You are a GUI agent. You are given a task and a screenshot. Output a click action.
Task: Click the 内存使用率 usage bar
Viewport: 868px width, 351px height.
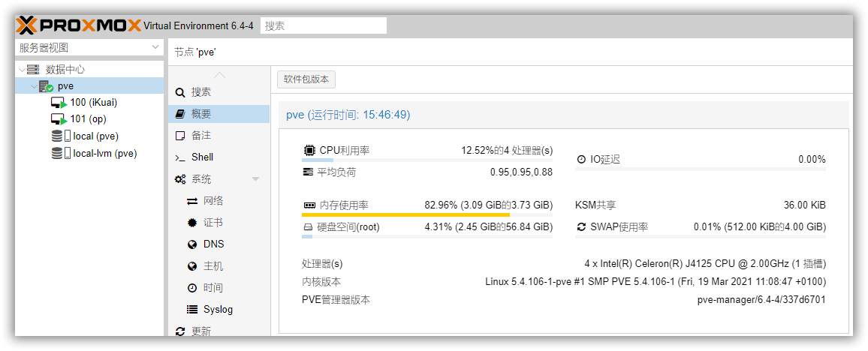426,214
